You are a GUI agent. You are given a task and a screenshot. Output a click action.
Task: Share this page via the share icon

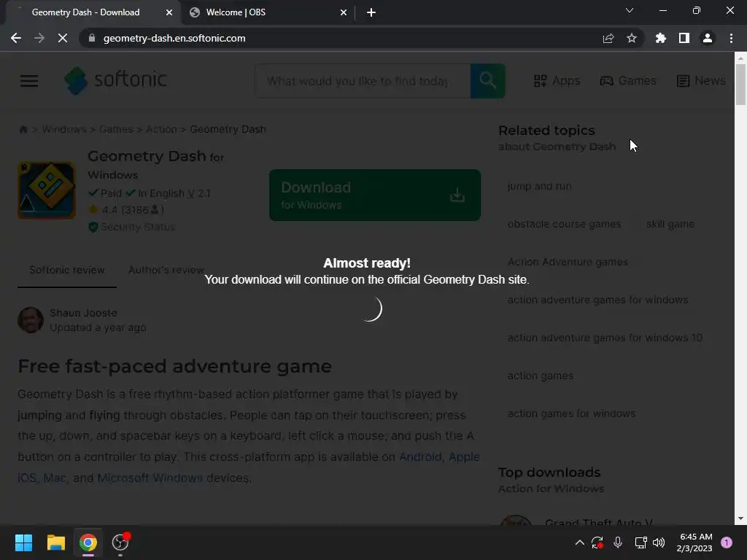point(608,38)
